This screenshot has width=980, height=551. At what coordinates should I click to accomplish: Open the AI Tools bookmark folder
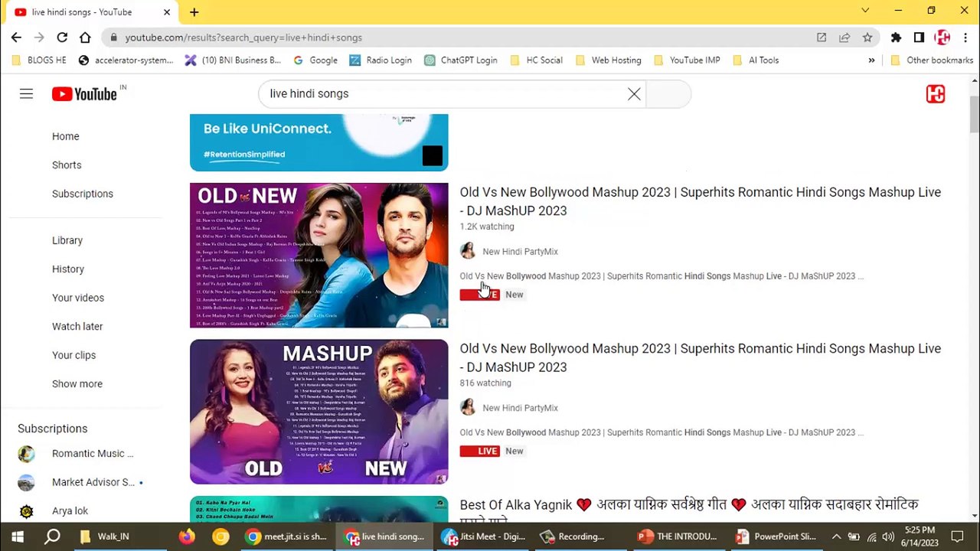[x=756, y=60]
